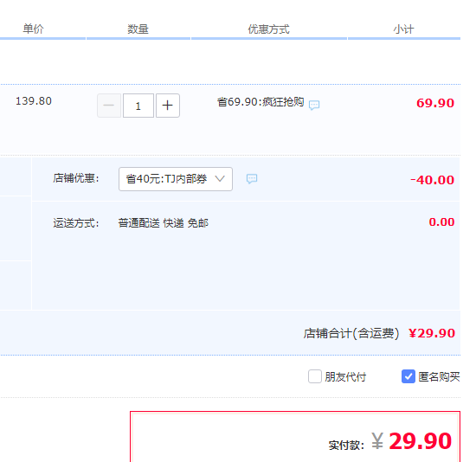Decrease quantity with the minus button

tap(109, 106)
